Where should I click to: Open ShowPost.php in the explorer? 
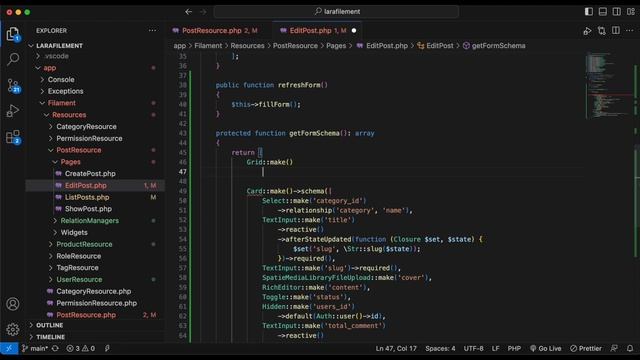[88, 209]
